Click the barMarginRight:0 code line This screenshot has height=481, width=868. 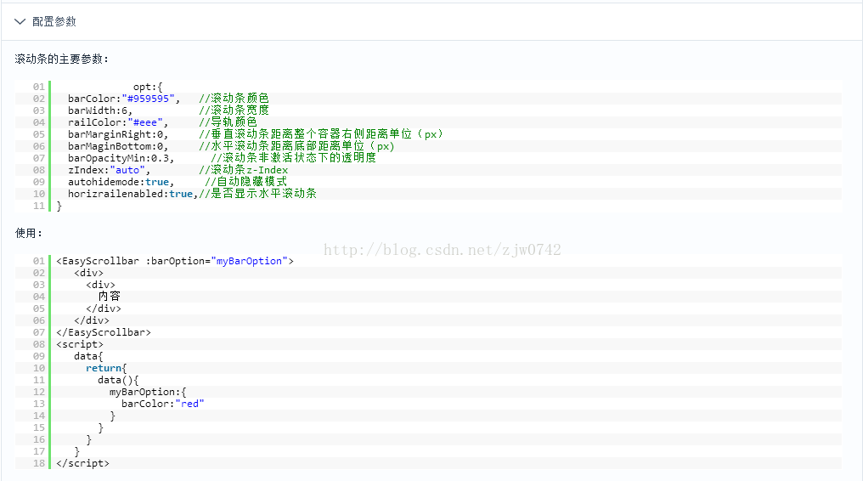tap(118, 134)
